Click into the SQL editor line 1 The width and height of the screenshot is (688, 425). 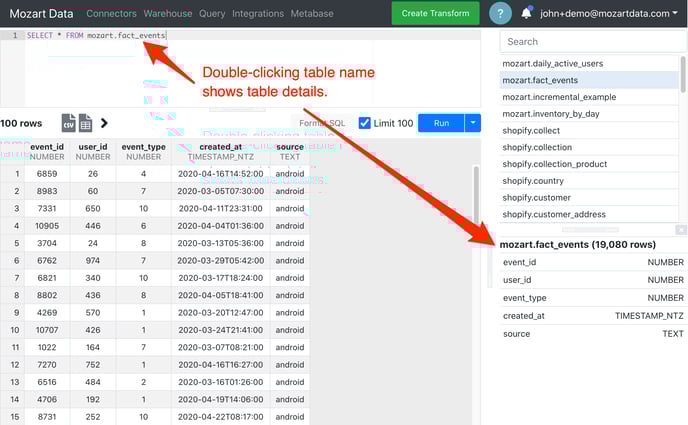[252, 35]
